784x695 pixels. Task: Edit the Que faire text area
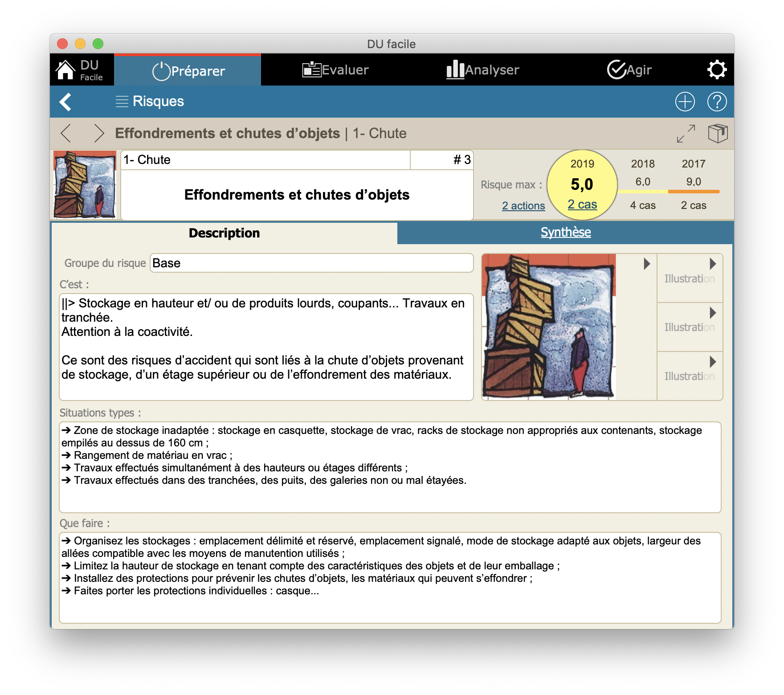coord(390,577)
